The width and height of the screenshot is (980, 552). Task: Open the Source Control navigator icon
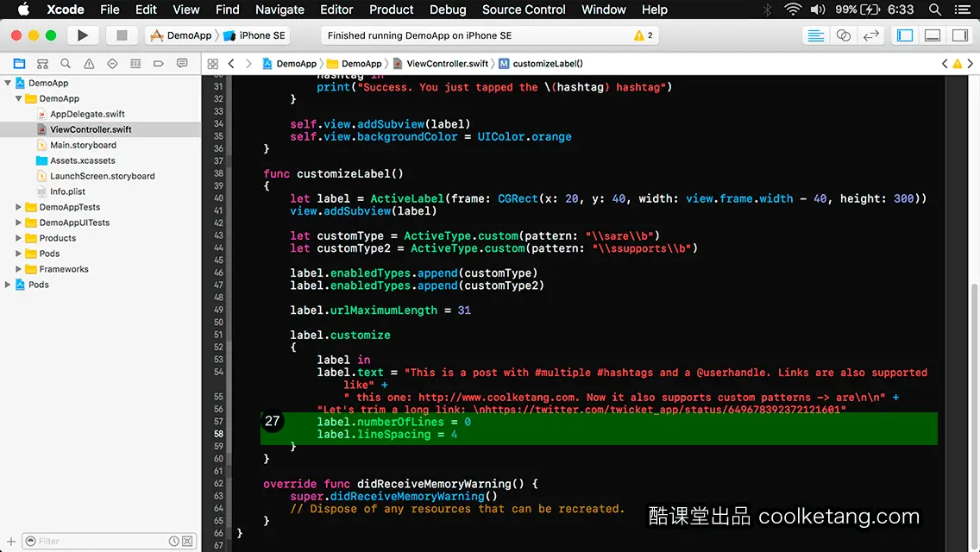[x=42, y=63]
